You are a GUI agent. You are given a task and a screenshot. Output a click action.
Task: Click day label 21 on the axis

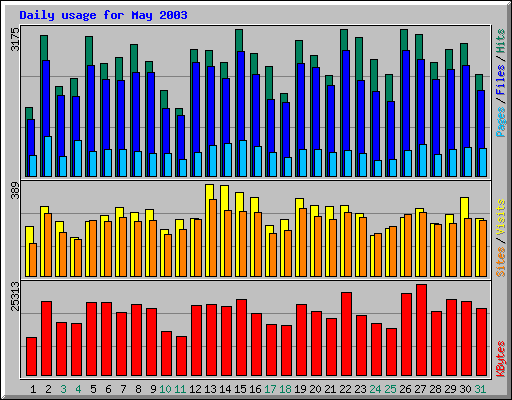(x=330, y=389)
